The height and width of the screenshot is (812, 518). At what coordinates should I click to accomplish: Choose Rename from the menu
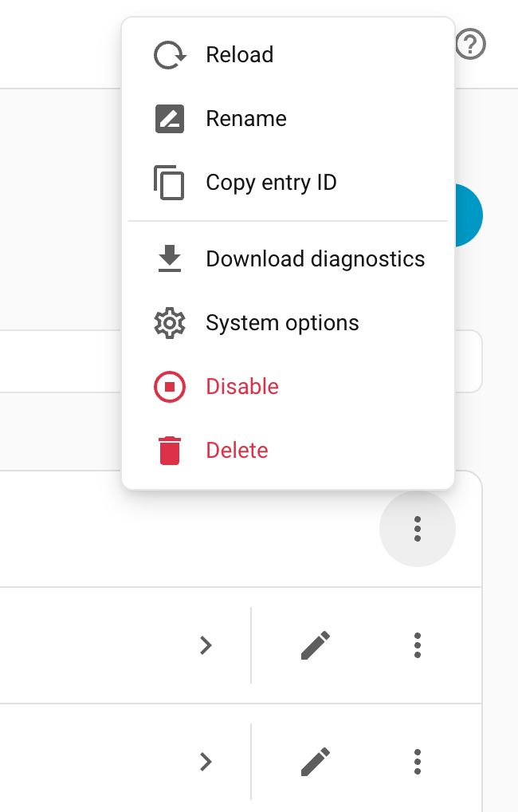pos(288,119)
